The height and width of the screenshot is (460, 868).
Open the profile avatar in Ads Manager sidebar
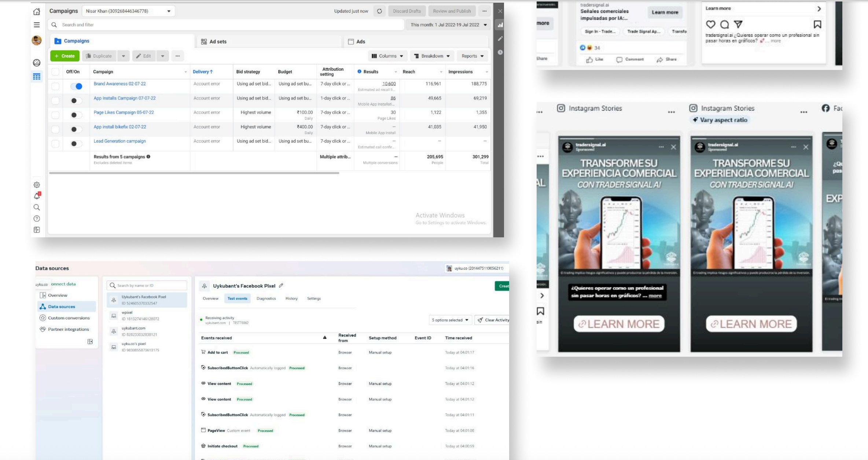click(x=37, y=40)
